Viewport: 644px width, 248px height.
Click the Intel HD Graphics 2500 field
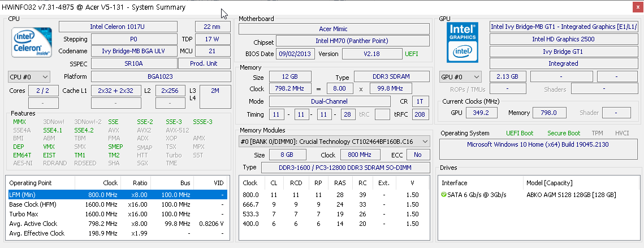pyautogui.click(x=563, y=39)
